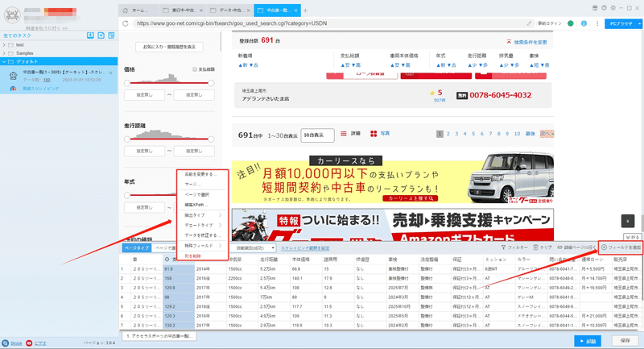
Task: Open the 30台表示 display count dropdown
Action: click(317, 135)
